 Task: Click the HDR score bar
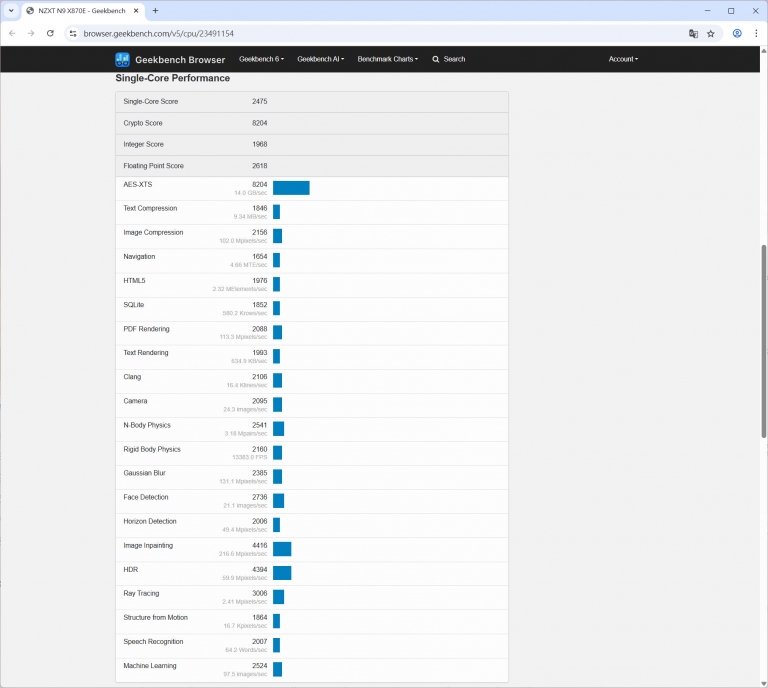282,573
